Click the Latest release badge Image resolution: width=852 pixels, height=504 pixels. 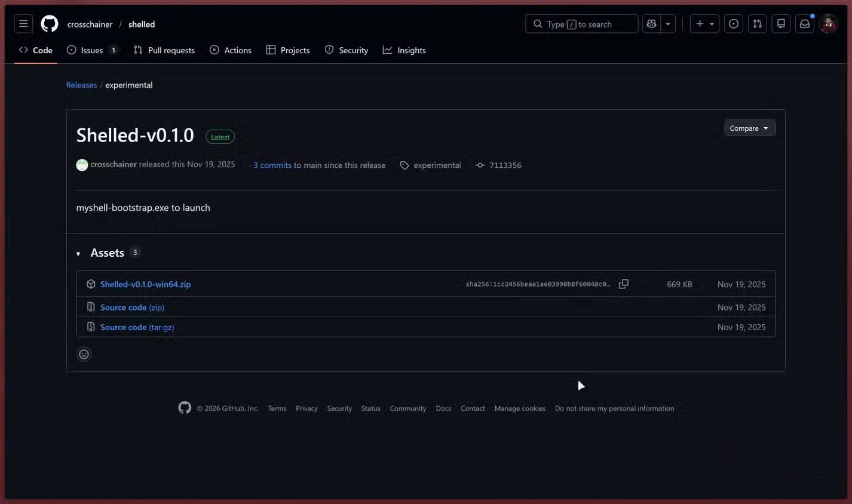[220, 137]
